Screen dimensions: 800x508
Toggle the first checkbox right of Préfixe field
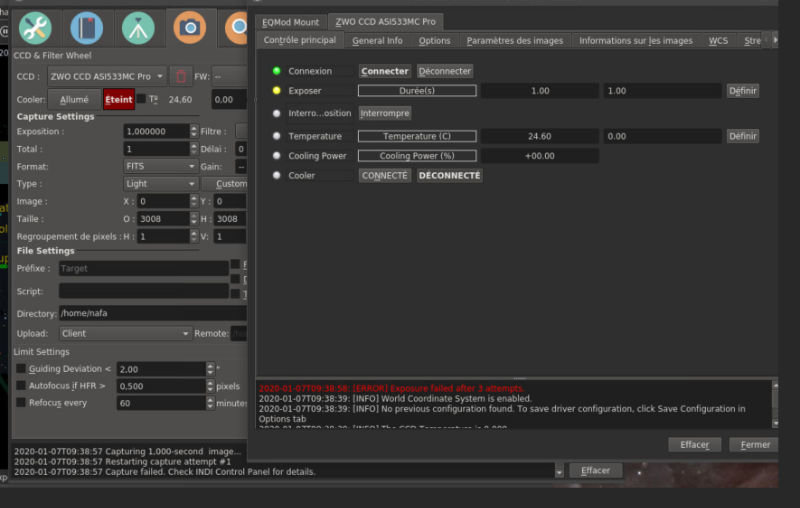click(235, 264)
